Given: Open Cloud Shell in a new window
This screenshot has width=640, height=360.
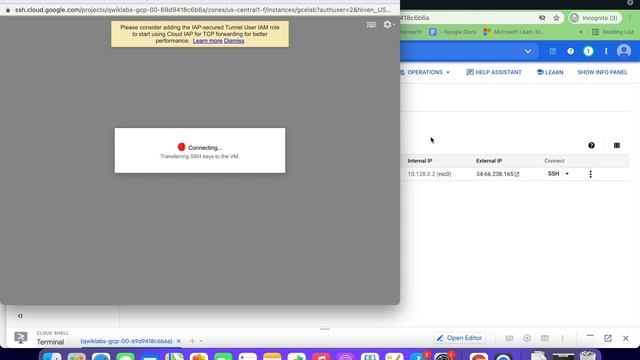Looking at the screenshot, I should pyautogui.click(x=608, y=338).
